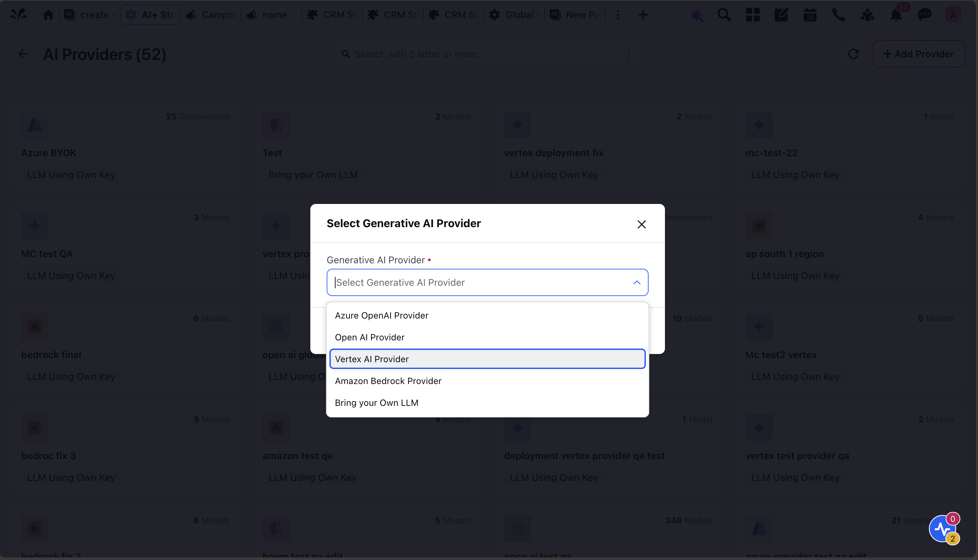Click the Sprinklr leaf logo icon

coord(18,15)
